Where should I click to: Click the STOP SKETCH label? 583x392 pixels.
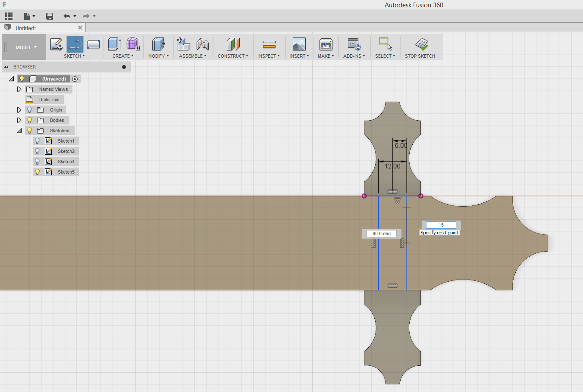[420, 56]
